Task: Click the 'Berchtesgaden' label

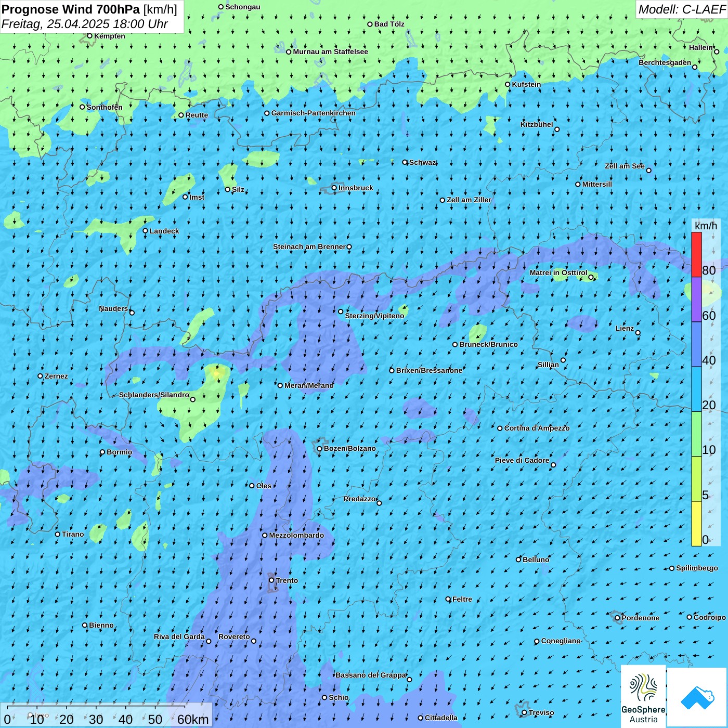Action: click(665, 62)
